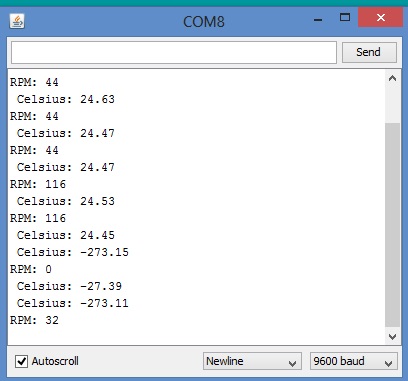Close the COM8 serial monitor window

[x=380, y=17]
